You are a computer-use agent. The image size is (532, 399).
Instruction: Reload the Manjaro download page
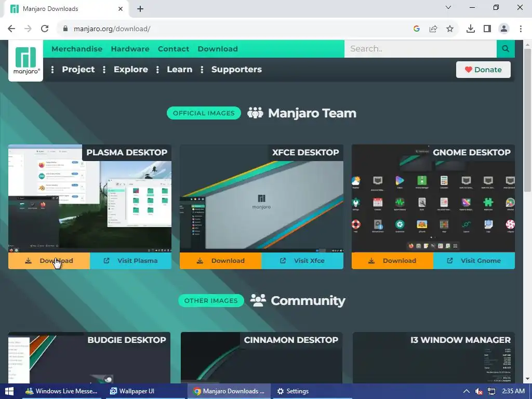[x=45, y=29]
